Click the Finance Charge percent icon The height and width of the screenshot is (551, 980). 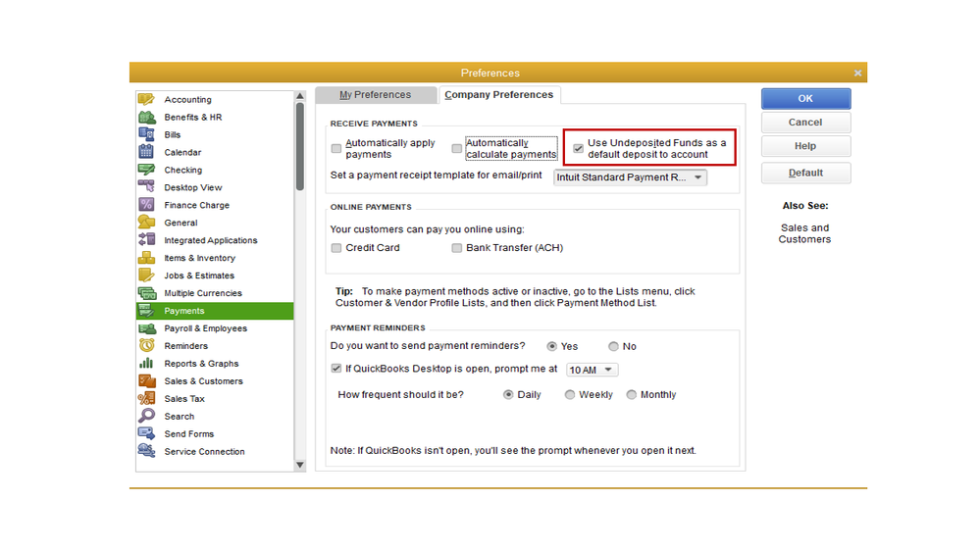pos(146,204)
